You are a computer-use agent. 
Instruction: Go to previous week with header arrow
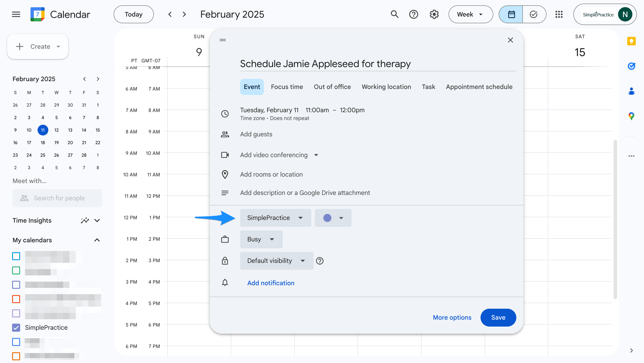(170, 14)
